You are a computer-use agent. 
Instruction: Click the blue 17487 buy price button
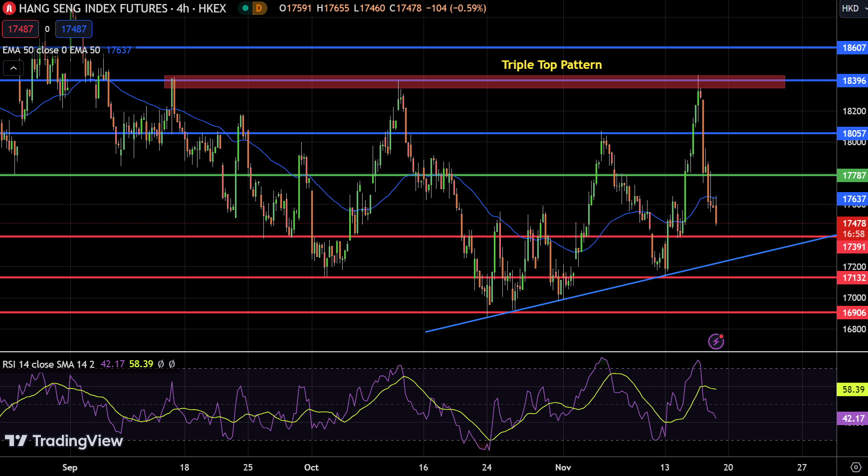74,29
